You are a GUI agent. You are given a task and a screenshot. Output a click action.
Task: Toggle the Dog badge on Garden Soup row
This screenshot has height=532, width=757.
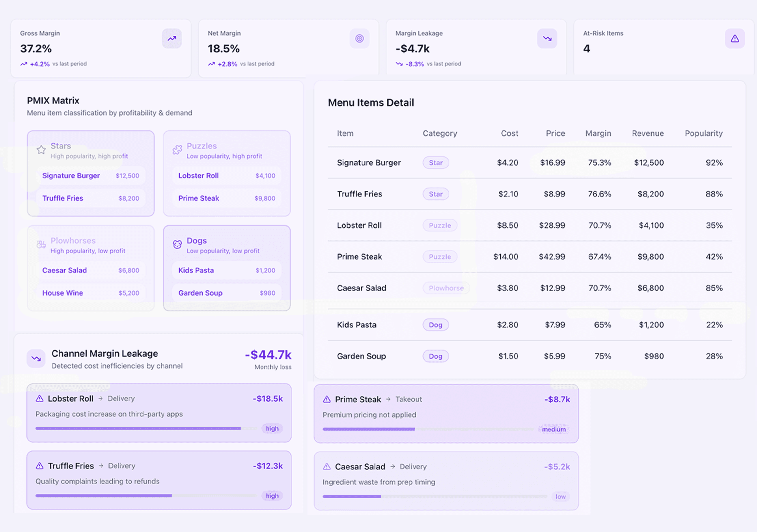coord(435,356)
